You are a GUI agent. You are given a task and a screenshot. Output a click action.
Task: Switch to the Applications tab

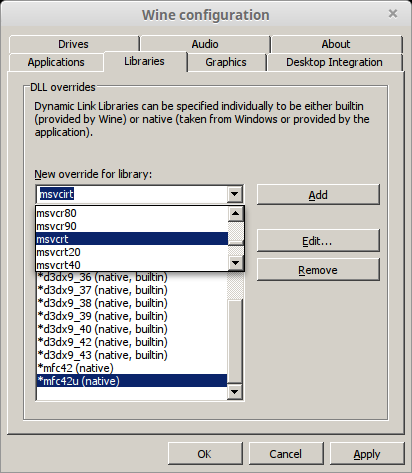pos(56,62)
